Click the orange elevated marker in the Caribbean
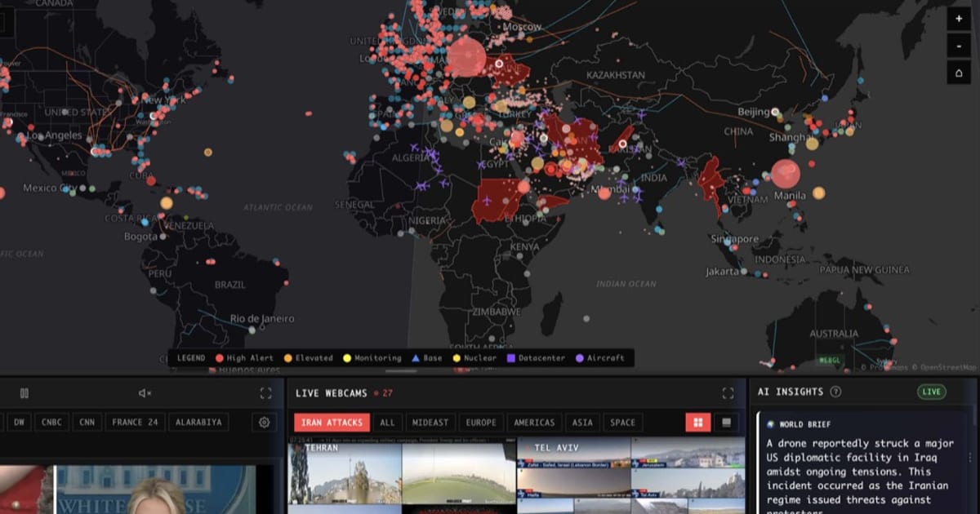This screenshot has height=514, width=980. (x=167, y=203)
